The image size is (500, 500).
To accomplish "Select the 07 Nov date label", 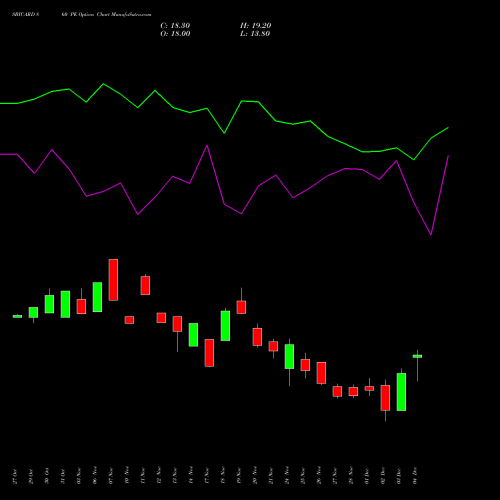I will coord(111,476).
